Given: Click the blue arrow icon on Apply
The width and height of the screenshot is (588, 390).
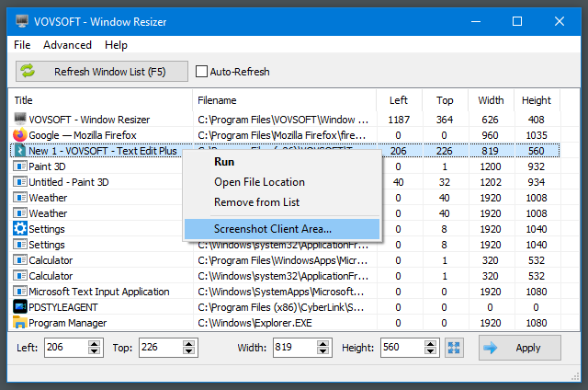Looking at the screenshot, I should [491, 348].
